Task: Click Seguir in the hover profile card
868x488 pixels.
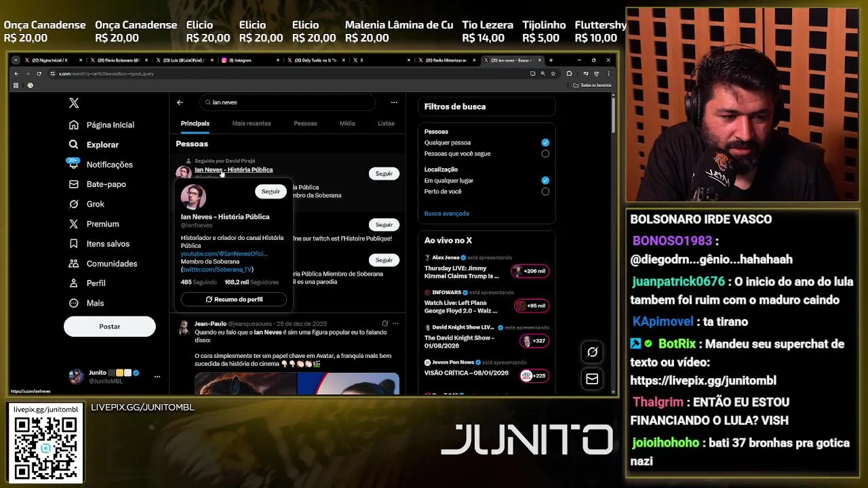Action: [271, 191]
